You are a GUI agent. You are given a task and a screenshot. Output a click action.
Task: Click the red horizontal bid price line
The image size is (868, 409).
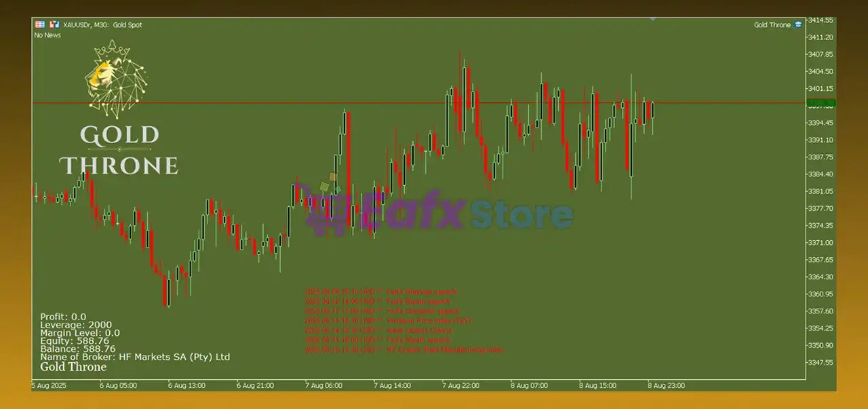click(x=418, y=102)
